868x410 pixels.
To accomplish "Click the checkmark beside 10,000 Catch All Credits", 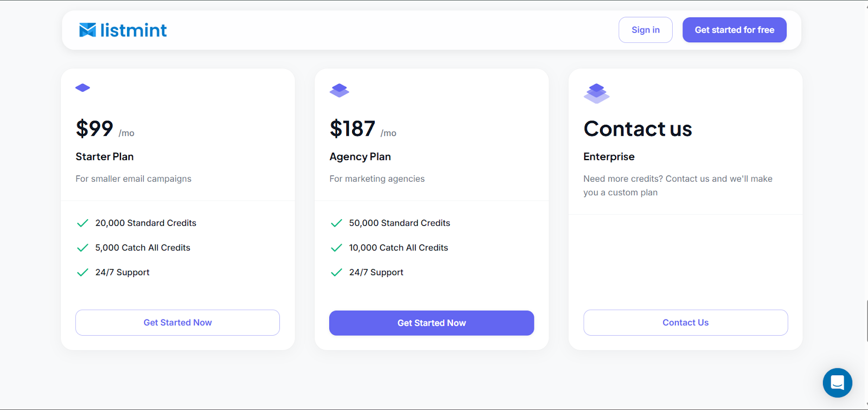I will pos(336,247).
